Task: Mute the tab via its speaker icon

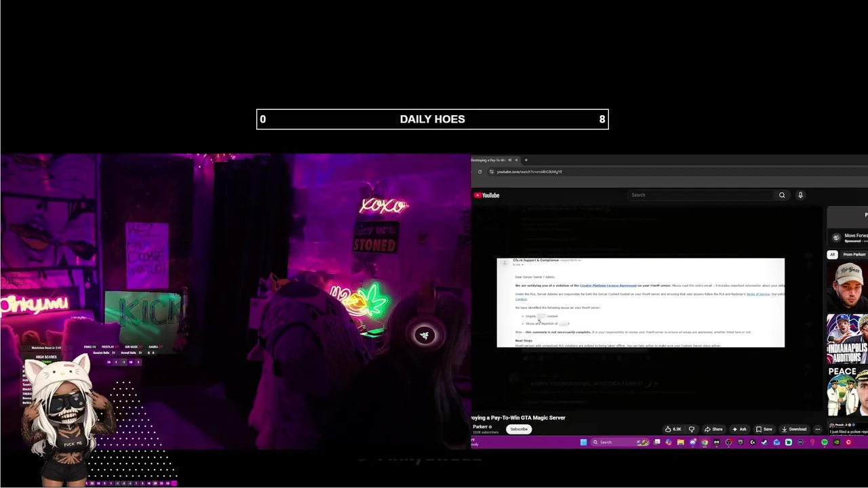Action: (x=509, y=160)
